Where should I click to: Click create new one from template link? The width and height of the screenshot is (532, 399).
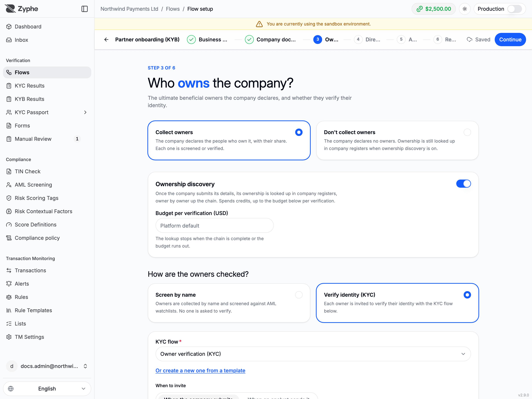click(200, 371)
